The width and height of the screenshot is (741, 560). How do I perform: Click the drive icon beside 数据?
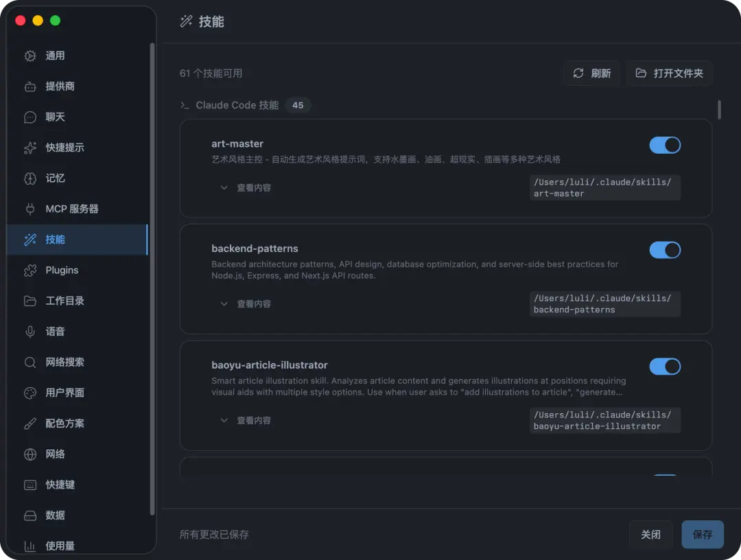(30, 515)
